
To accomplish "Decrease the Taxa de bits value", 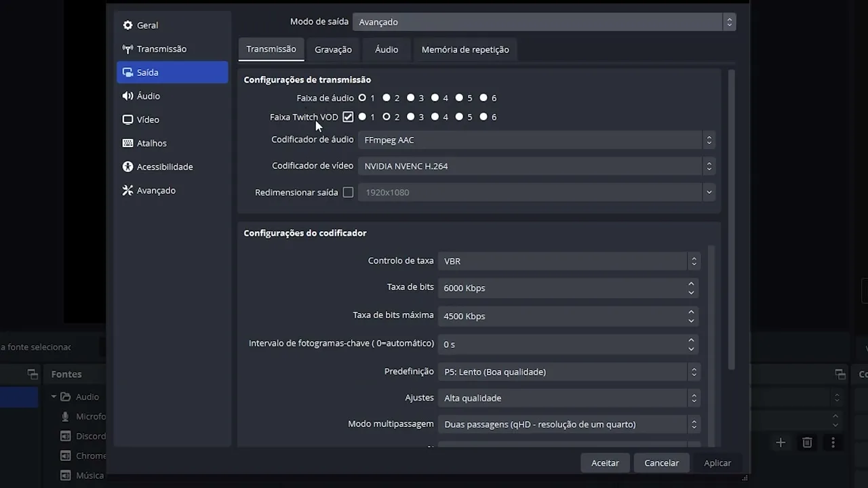I will (691, 293).
